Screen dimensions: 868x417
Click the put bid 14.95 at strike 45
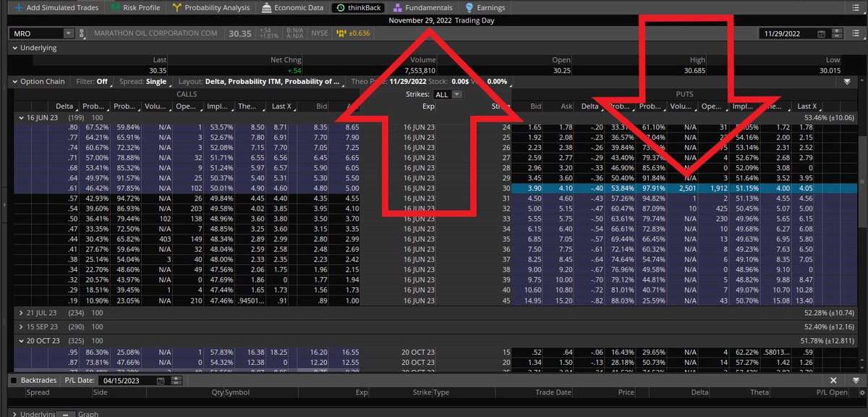pos(532,300)
